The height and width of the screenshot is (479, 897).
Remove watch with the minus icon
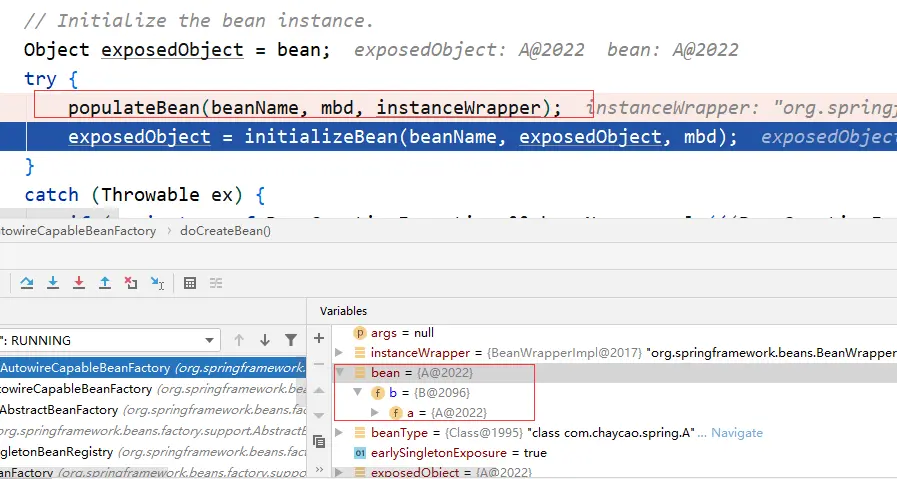pyautogui.click(x=319, y=364)
